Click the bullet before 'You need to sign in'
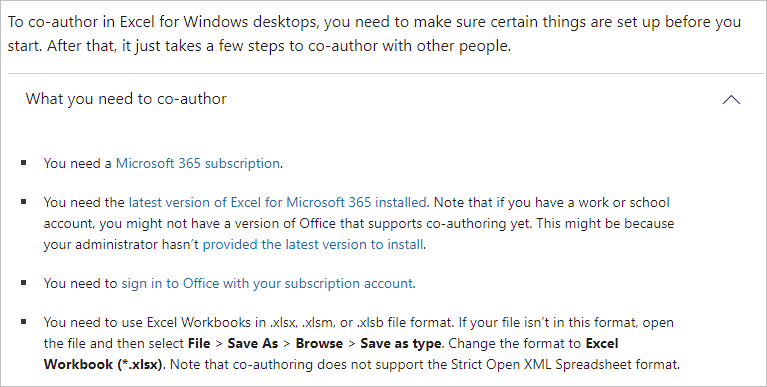Screen dimensions: 767x387 point(23,283)
